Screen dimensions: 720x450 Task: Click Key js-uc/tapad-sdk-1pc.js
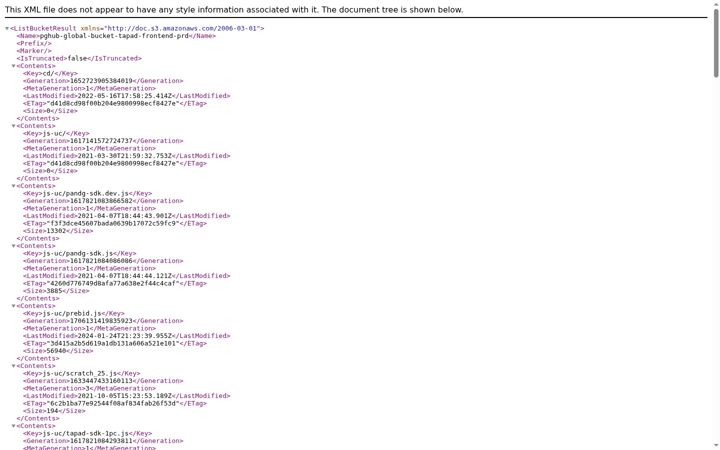pos(85,433)
